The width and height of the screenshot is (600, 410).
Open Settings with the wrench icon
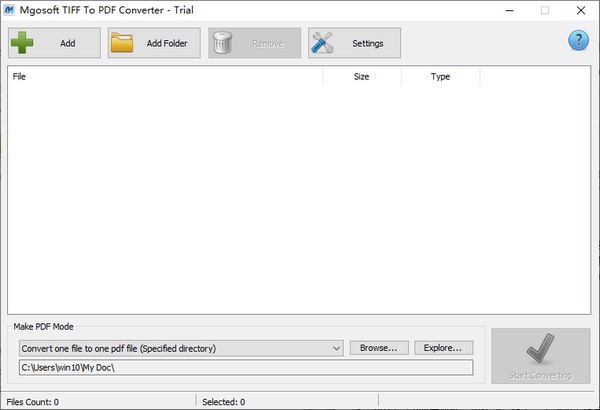tap(354, 43)
